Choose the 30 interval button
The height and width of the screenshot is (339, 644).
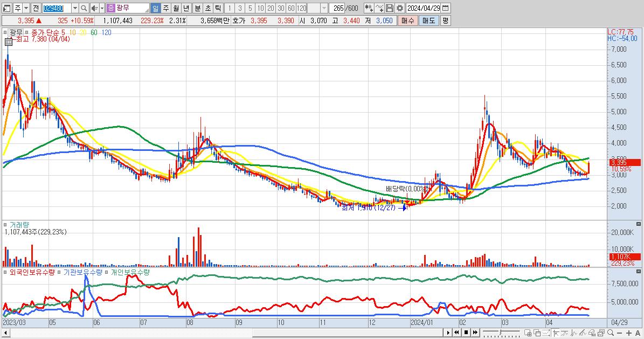click(281, 8)
